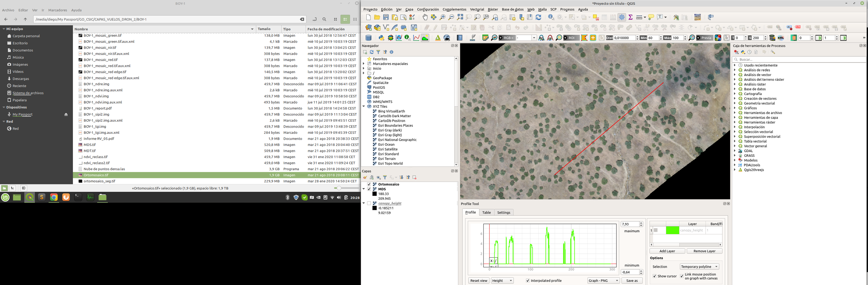Click Remove Layer icon in Capas panel

tap(414, 178)
